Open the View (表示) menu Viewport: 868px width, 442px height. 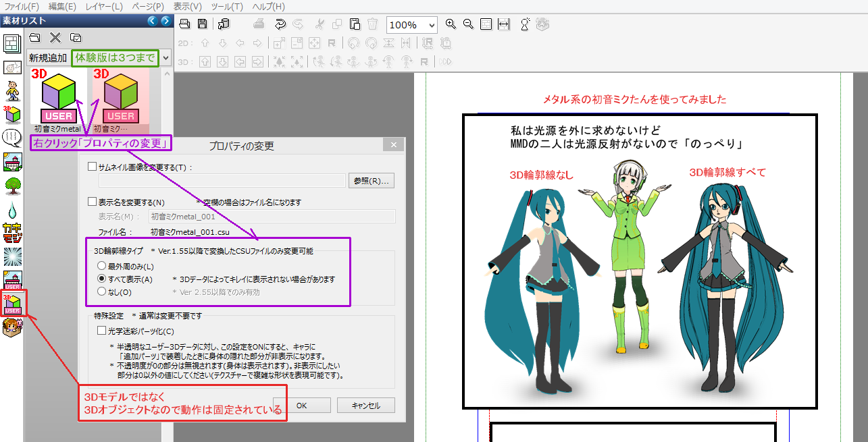click(x=187, y=6)
